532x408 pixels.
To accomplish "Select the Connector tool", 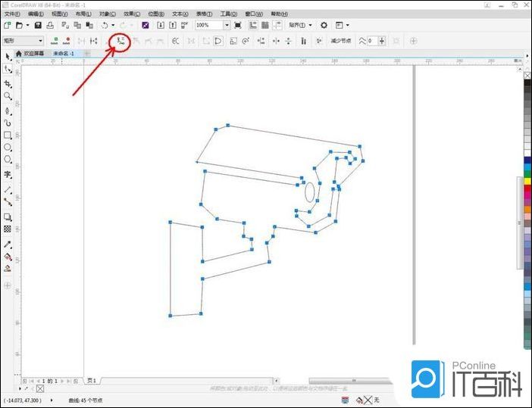I will pos(8,202).
